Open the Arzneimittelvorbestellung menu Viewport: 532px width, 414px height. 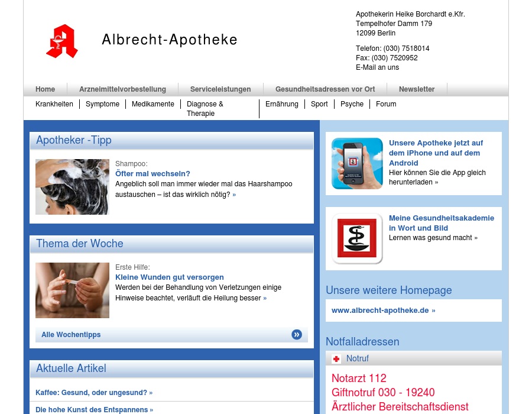coord(122,89)
